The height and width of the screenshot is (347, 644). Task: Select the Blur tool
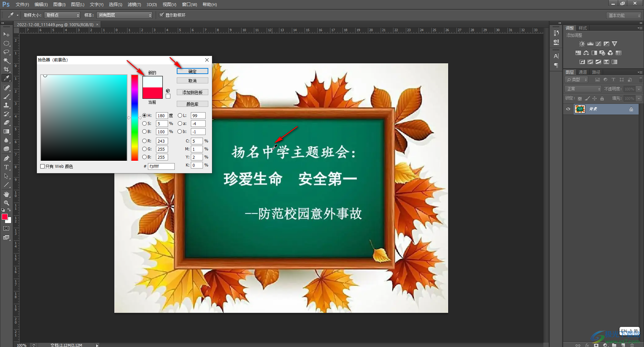6,140
